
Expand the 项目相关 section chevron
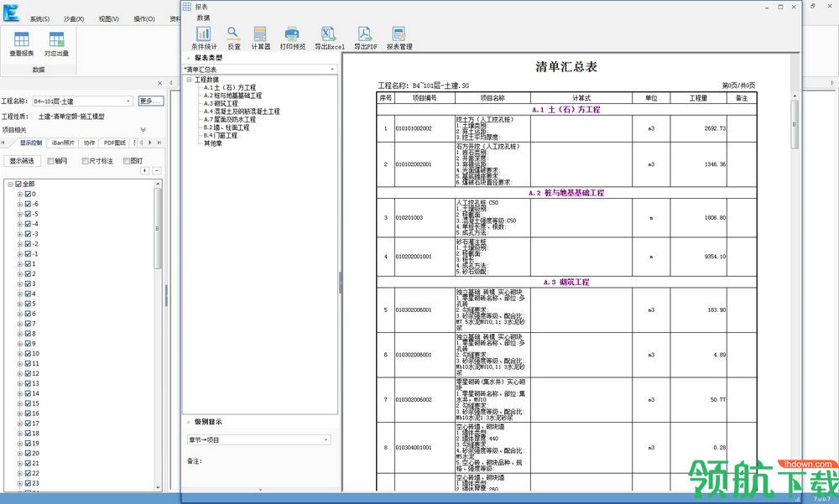tap(143, 129)
